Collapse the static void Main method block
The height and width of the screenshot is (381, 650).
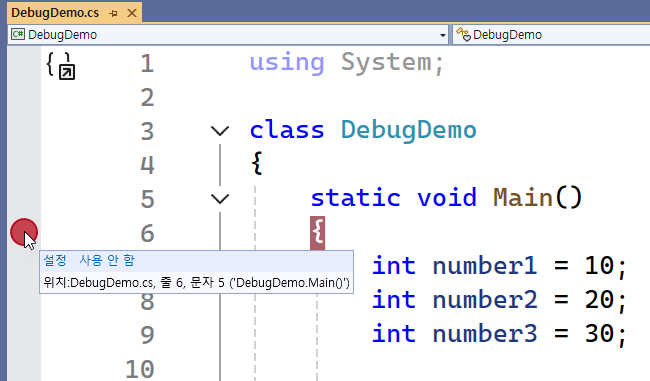point(220,199)
